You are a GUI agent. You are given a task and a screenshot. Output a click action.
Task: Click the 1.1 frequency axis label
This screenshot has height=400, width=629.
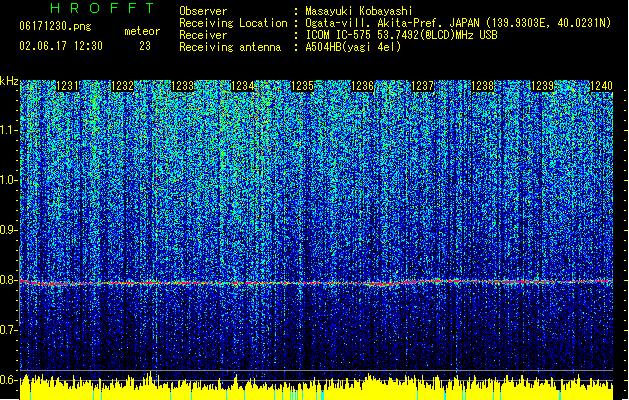9,131
